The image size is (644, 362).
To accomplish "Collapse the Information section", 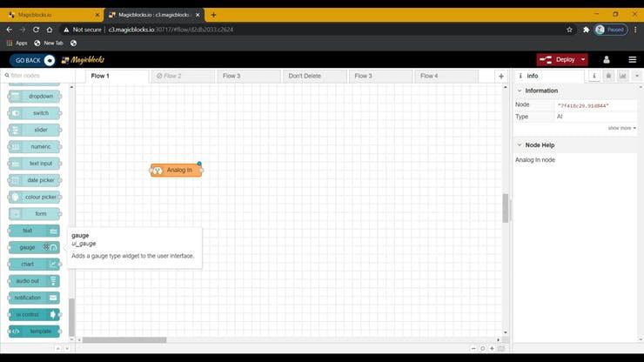I will pos(520,90).
